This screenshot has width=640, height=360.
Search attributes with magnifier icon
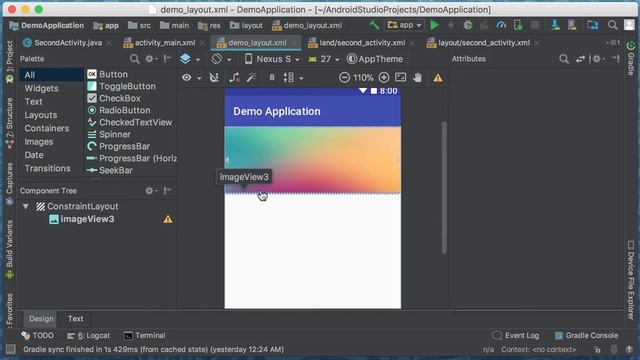click(x=564, y=59)
